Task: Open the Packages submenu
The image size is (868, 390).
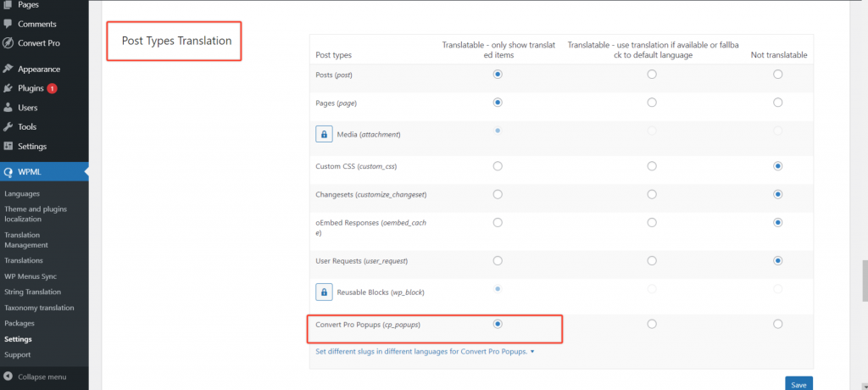Action: coord(19,323)
